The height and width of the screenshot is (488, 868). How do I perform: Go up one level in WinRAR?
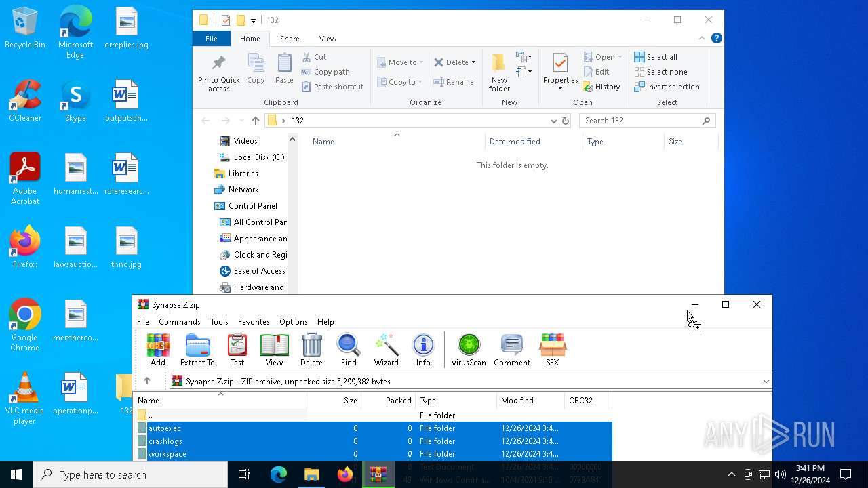147,381
